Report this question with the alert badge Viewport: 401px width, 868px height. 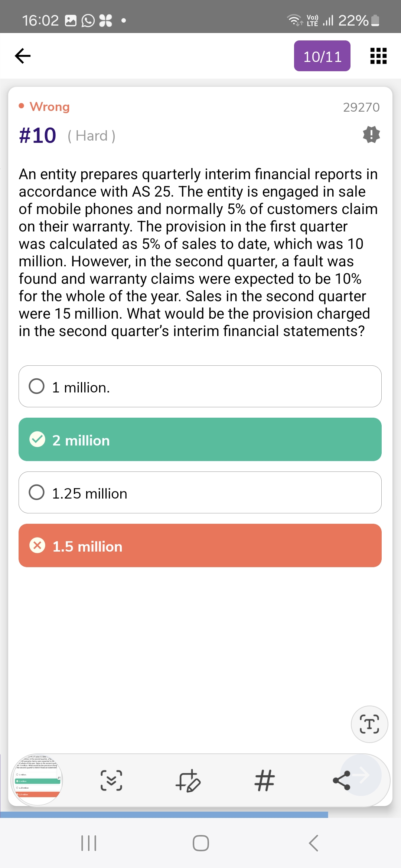pyautogui.click(x=371, y=135)
